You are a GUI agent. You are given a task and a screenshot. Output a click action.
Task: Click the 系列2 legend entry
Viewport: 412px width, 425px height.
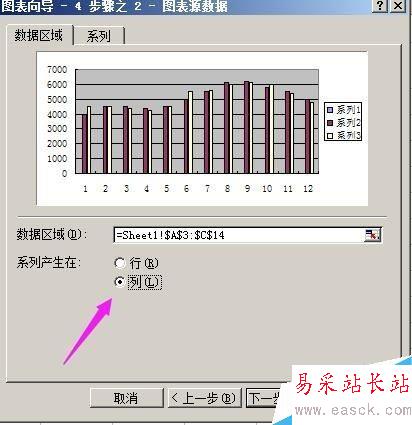click(344, 123)
